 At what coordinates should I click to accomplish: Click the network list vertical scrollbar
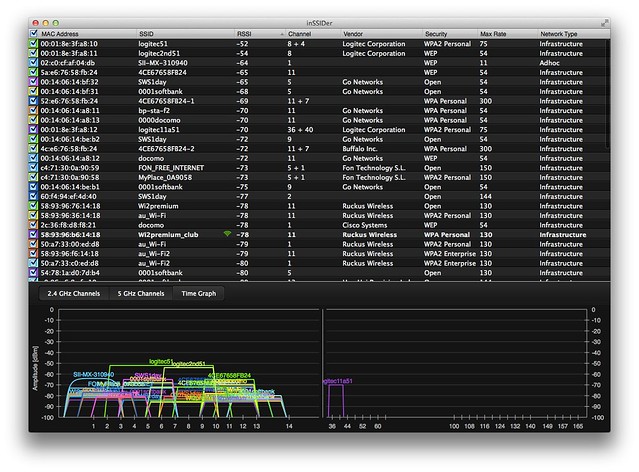tap(608, 94)
